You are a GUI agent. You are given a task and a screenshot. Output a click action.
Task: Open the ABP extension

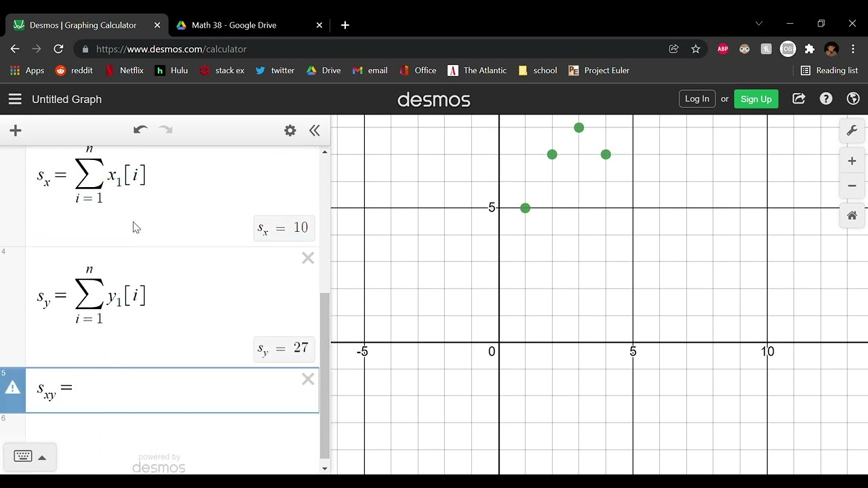(x=723, y=49)
